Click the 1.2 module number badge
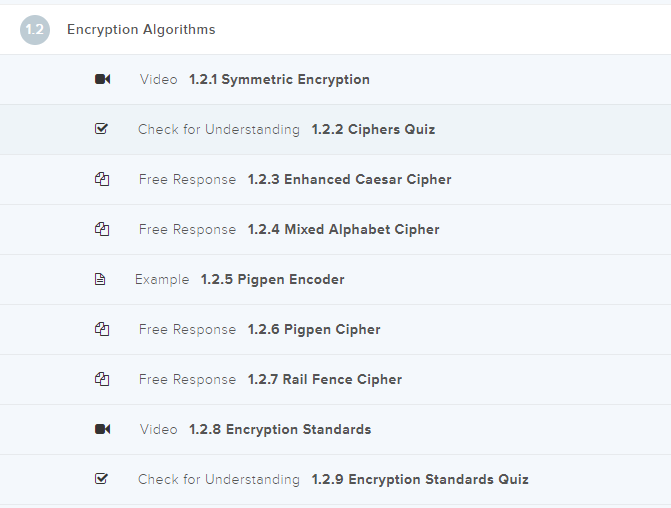 point(34,30)
